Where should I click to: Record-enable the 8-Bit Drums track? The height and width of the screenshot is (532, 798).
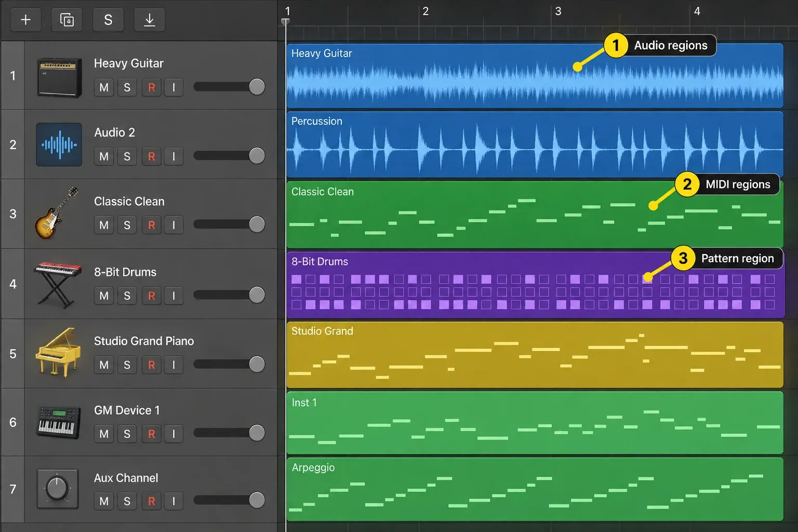pos(151,296)
